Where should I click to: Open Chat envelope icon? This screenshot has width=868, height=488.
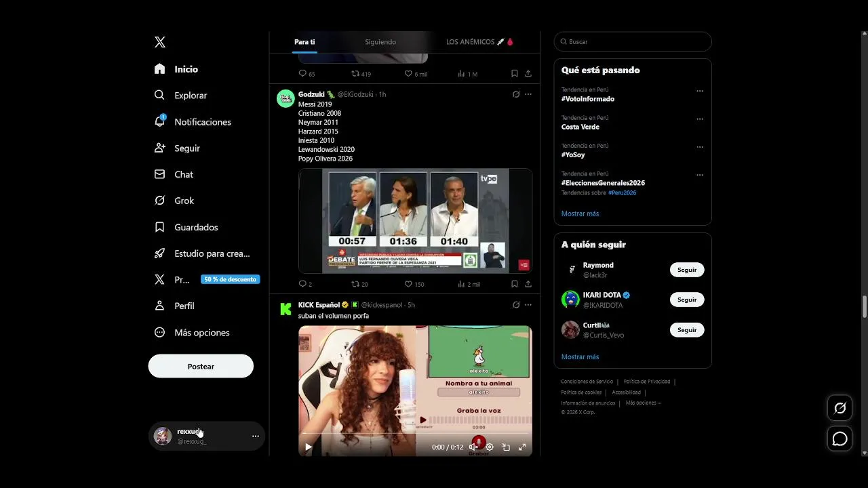tap(159, 174)
